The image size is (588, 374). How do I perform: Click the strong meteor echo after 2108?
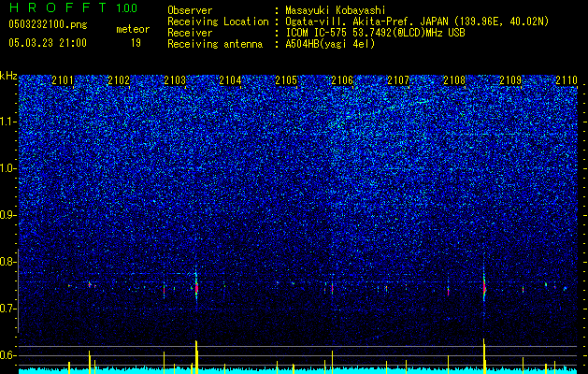point(484,288)
